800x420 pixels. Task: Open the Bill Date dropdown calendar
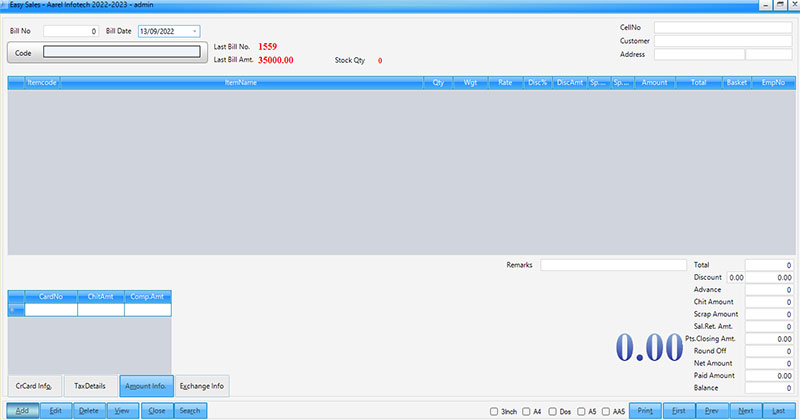click(194, 32)
